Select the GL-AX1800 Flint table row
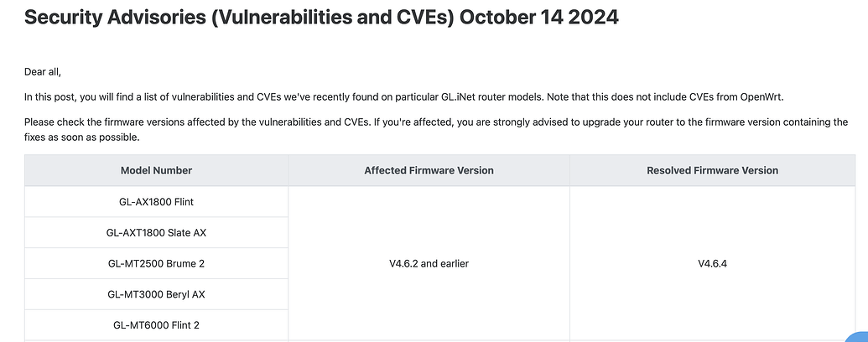The image size is (868, 342). 156,202
